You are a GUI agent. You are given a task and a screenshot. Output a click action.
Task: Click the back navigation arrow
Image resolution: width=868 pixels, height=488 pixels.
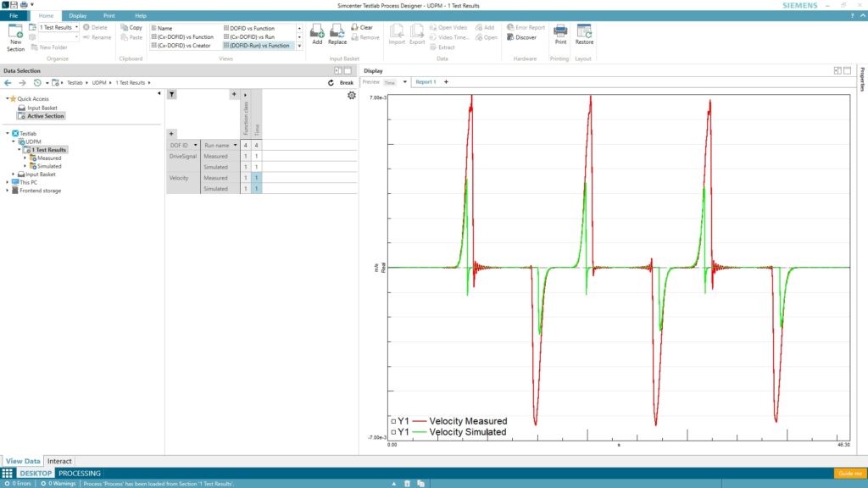click(x=8, y=83)
